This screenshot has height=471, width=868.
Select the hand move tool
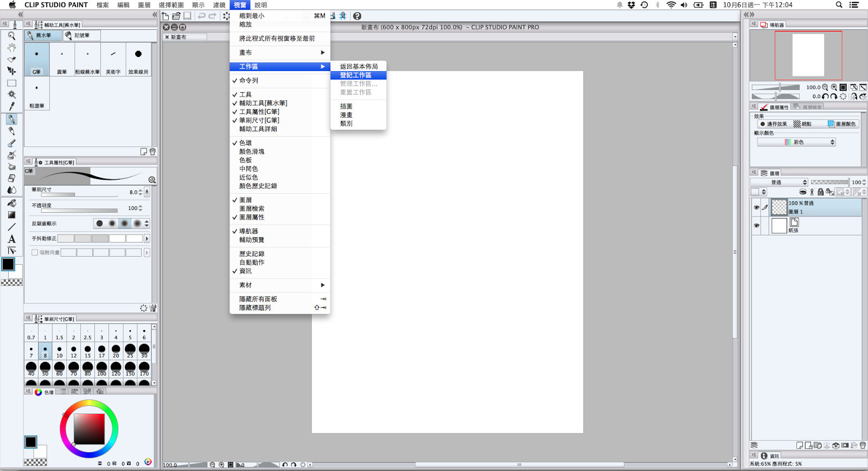(11, 48)
